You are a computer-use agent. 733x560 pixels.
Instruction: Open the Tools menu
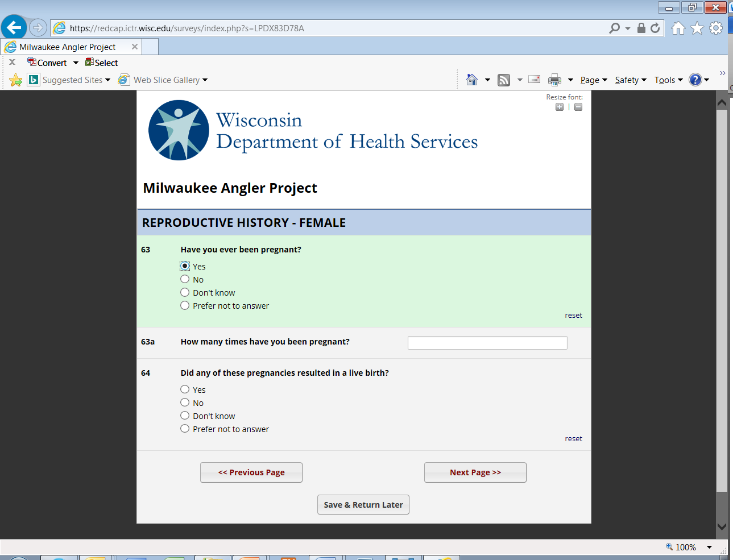coord(668,80)
